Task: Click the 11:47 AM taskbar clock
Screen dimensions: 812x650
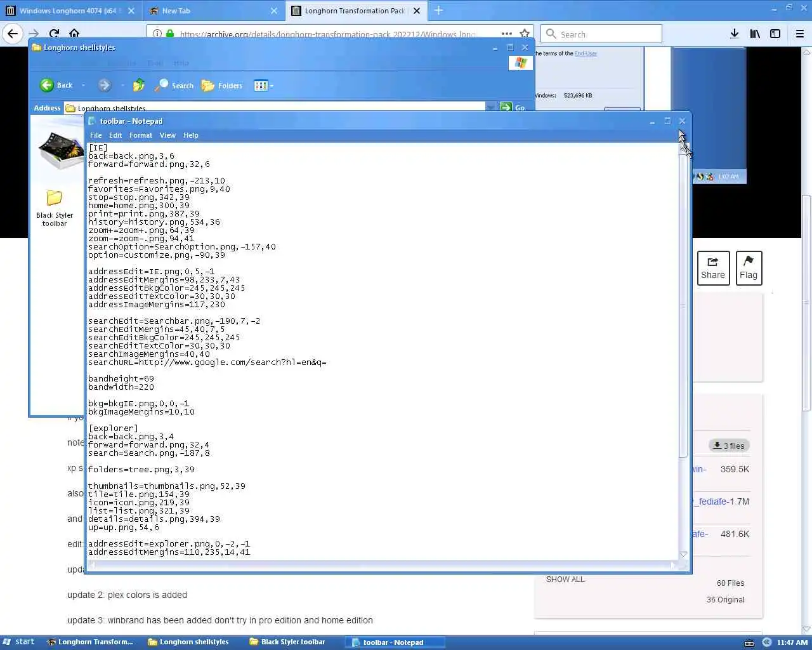Action: pos(792,642)
